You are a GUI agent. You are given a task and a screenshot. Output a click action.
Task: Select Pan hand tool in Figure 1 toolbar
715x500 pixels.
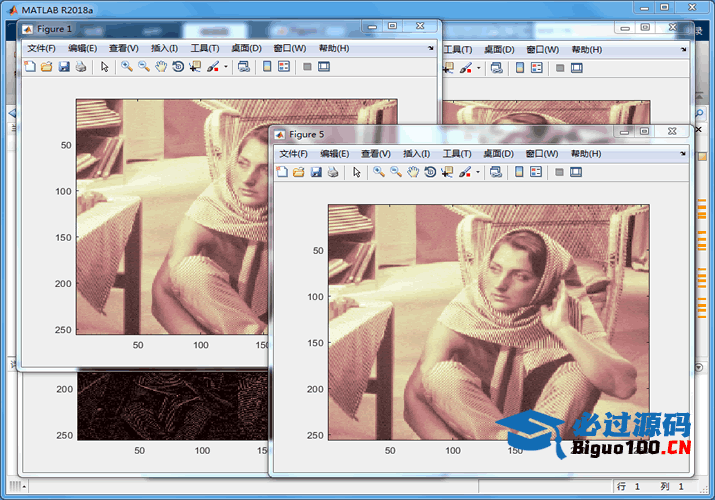click(161, 67)
